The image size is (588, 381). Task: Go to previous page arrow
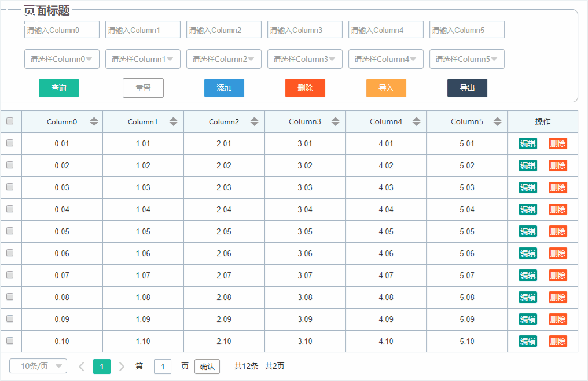82,367
